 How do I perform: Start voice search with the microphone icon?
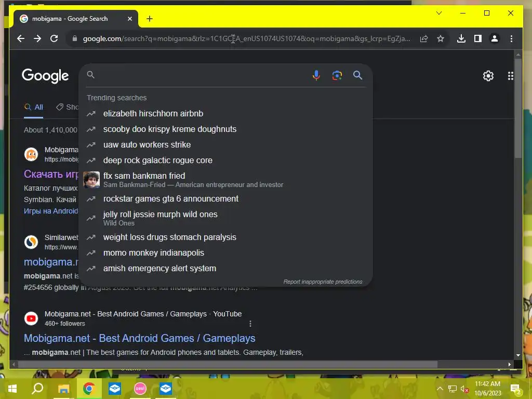(316, 75)
